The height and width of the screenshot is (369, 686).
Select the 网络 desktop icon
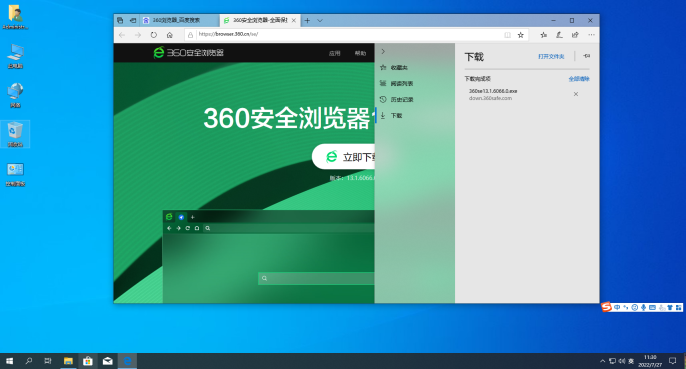pyautogui.click(x=15, y=95)
